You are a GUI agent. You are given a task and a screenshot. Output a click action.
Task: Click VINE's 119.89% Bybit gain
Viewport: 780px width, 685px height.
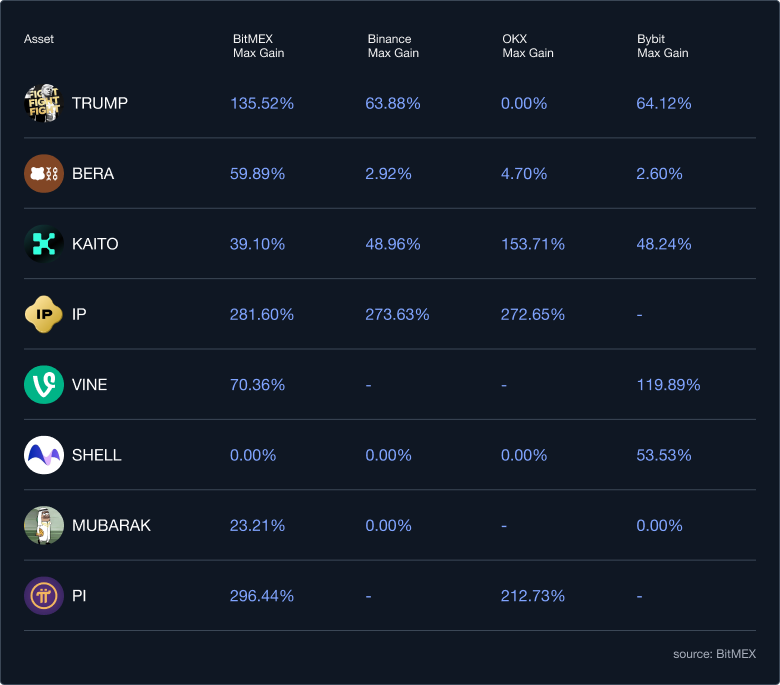click(668, 385)
